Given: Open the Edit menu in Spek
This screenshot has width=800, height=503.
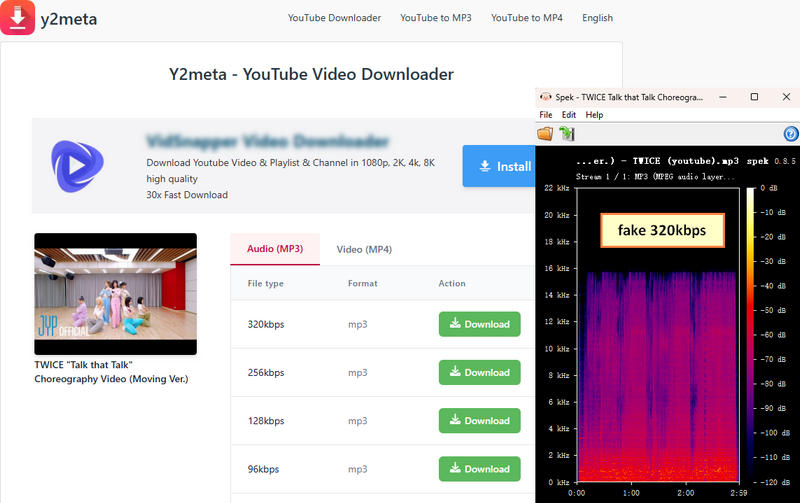Looking at the screenshot, I should 569,115.
